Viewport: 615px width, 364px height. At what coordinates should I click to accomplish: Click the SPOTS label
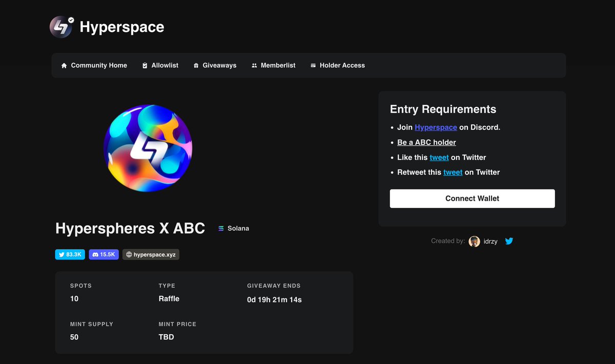click(81, 286)
